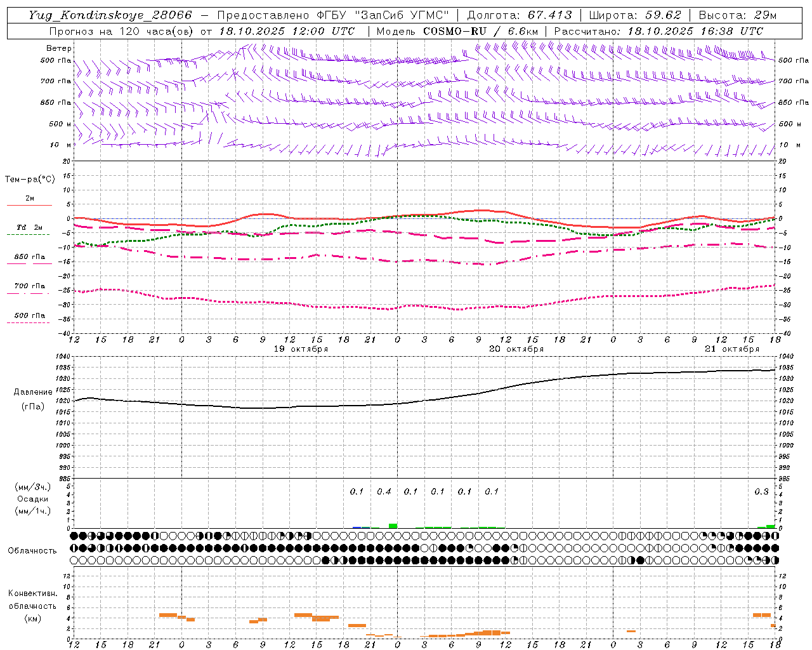The width and height of the screenshot is (812, 650).
Task: Click the Конвективн. convective cloud label
Action: point(33,594)
